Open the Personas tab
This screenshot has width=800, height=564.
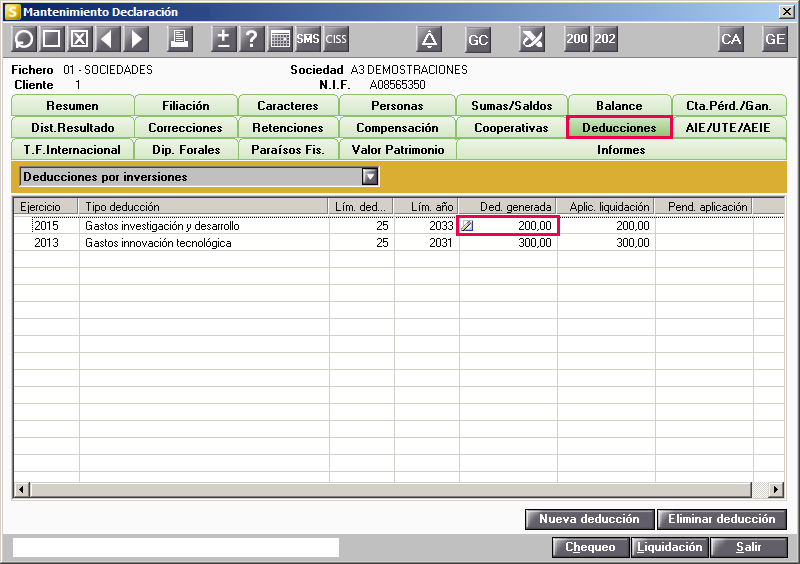pos(397,106)
